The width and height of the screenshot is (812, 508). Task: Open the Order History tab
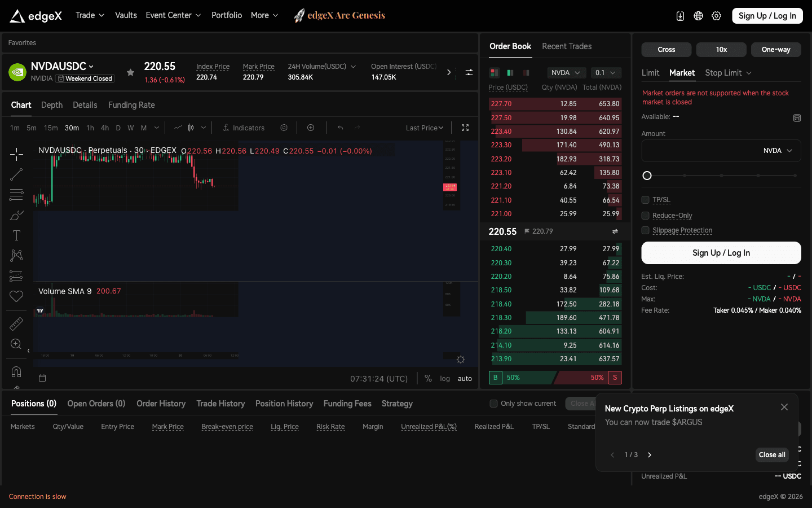(161, 404)
